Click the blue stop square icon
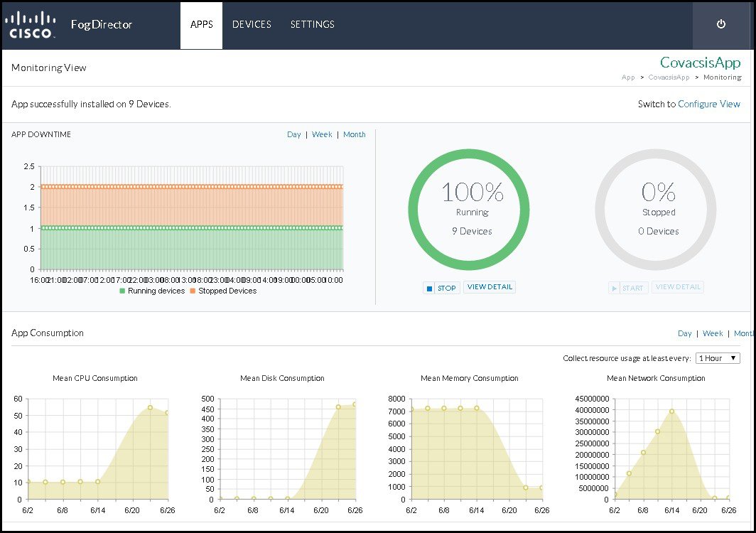Viewport: 756px width, 533px height. (x=429, y=288)
